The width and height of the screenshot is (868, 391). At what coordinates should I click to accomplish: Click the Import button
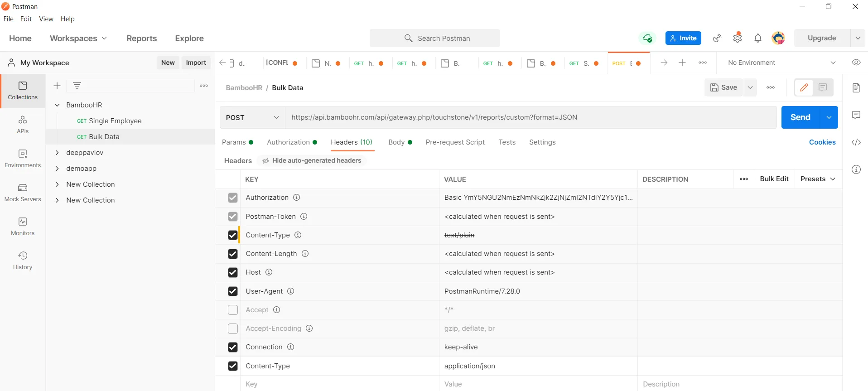196,63
